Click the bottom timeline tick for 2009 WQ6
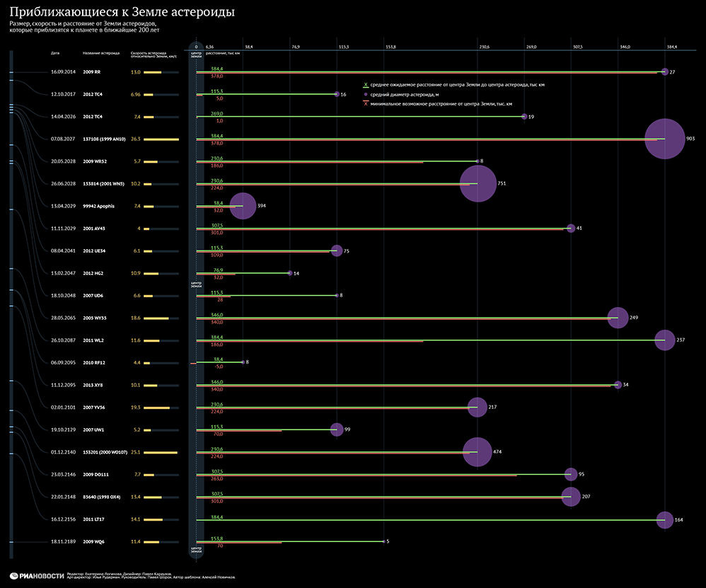706x588 pixels. click(11, 542)
